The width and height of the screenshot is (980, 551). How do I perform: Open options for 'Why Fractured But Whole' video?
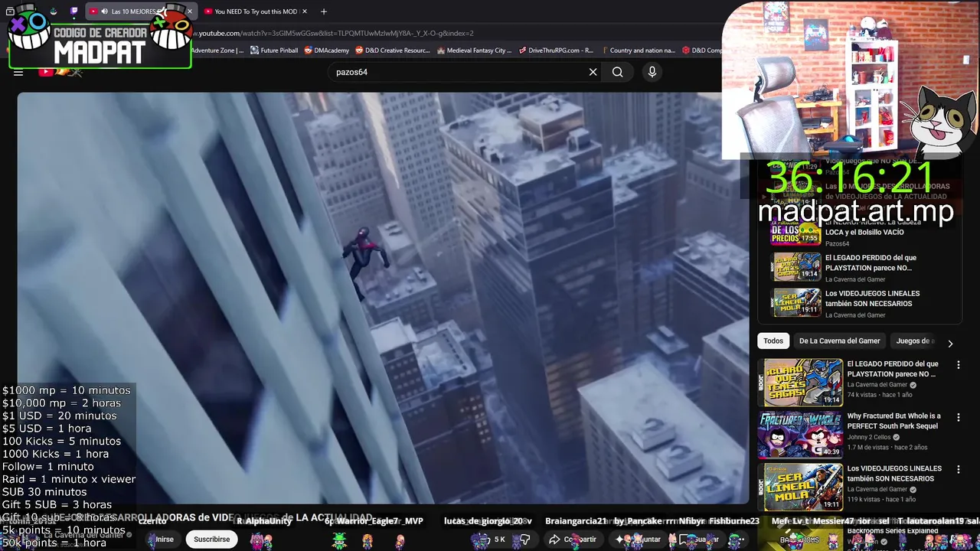[958, 418]
